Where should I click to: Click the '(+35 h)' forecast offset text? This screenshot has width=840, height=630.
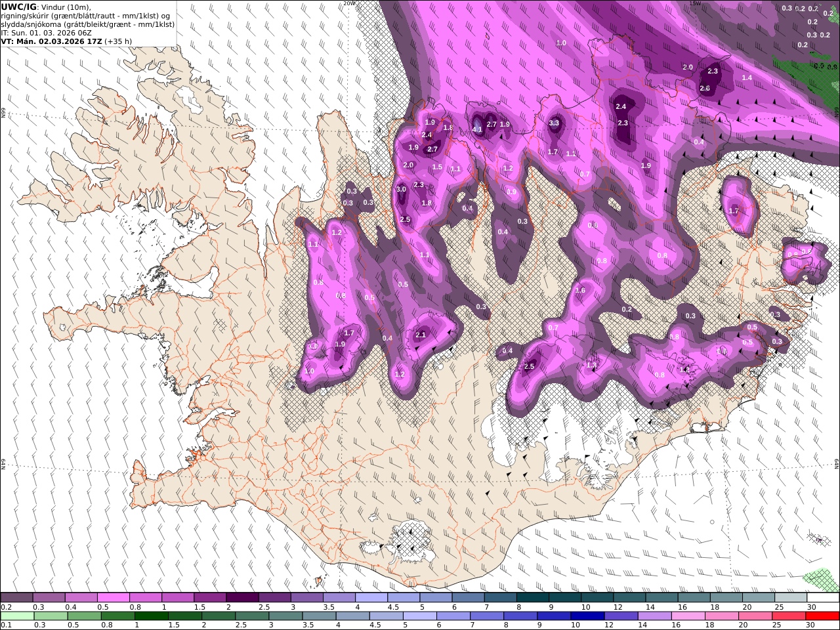118,41
